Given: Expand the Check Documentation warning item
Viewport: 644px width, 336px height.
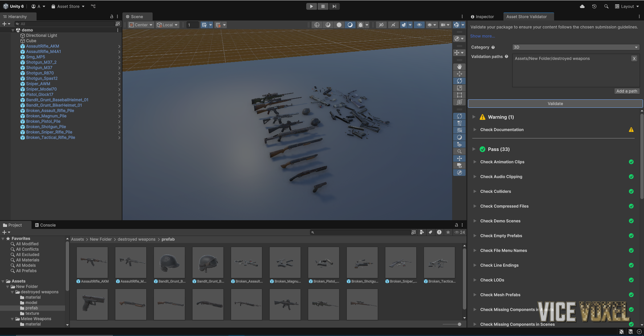Looking at the screenshot, I should (x=475, y=130).
